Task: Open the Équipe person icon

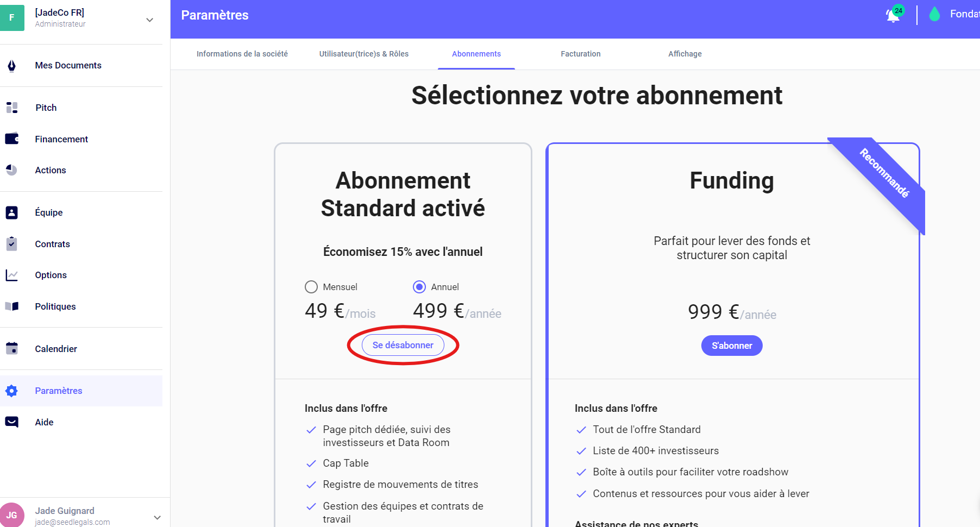Action: pyautogui.click(x=11, y=212)
